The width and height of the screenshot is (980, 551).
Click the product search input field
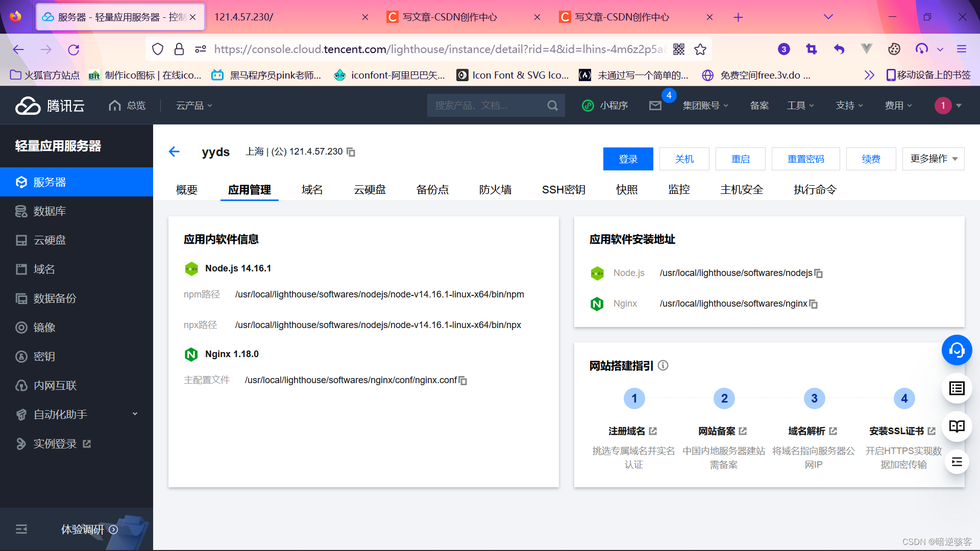485,106
